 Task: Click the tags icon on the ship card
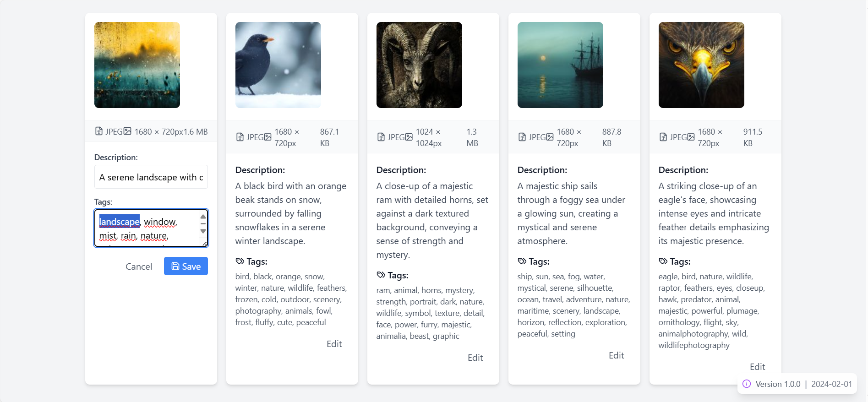[x=522, y=261]
